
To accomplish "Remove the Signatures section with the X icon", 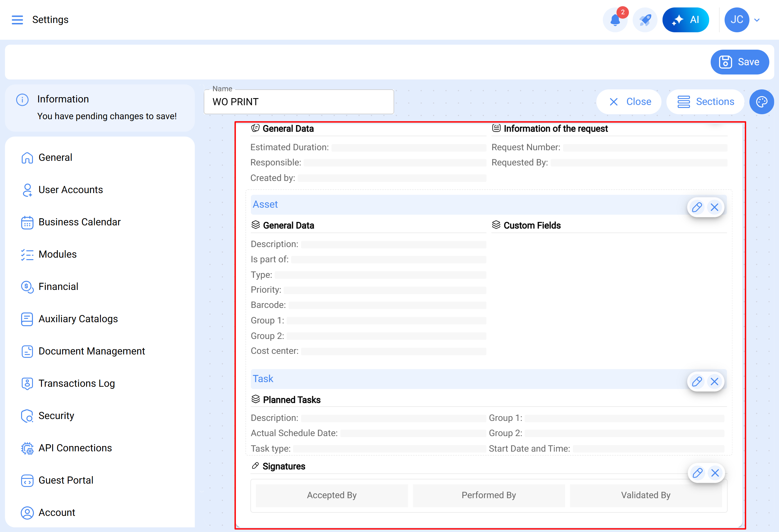I will 715,473.
